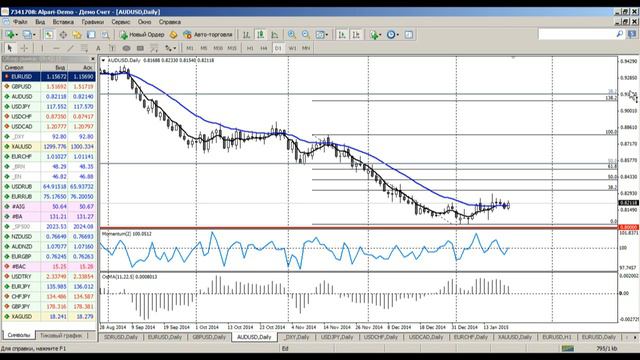The height and width of the screenshot is (360, 640).
Task: Create a new chart with plus icon
Action: (10, 35)
